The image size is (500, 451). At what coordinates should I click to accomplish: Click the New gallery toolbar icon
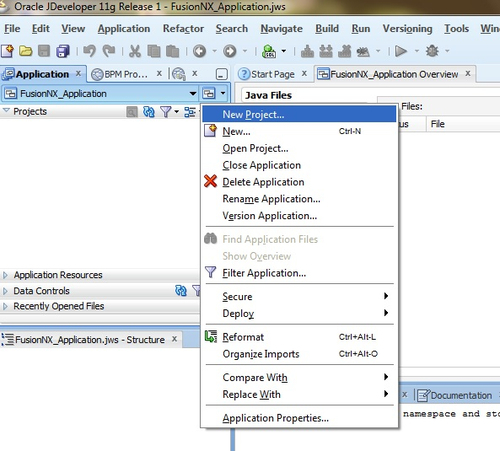click(7, 51)
